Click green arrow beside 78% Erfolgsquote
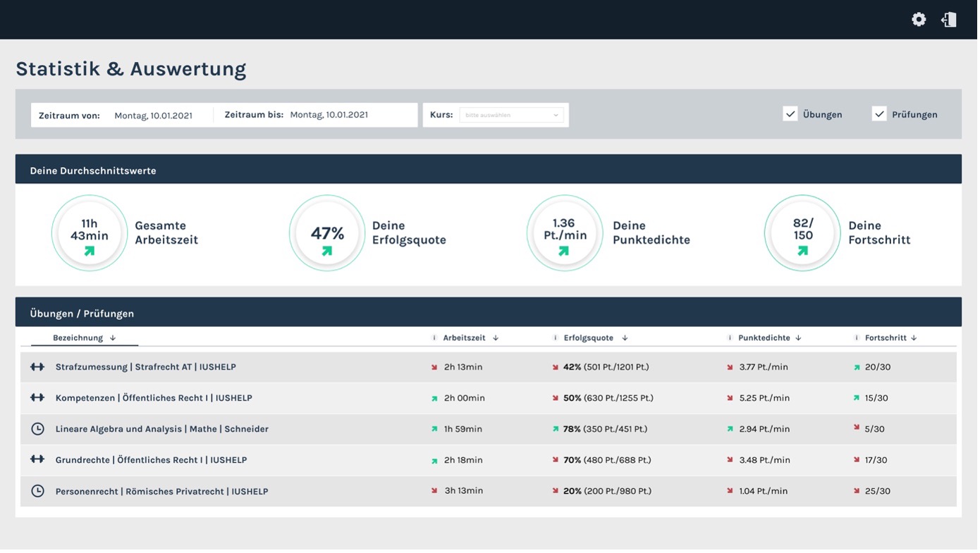The width and height of the screenshot is (980, 553). 556,429
